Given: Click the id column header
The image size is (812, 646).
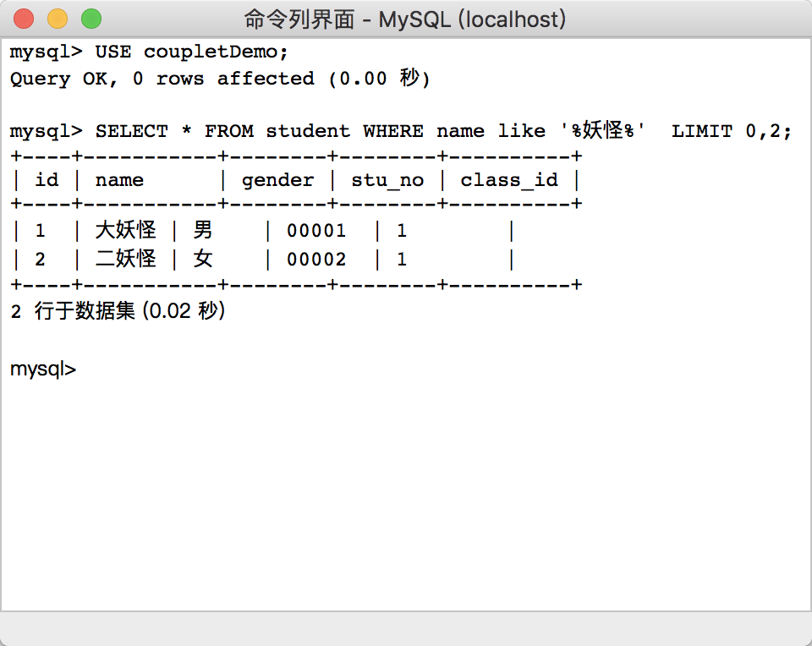Looking at the screenshot, I should pos(47,180).
